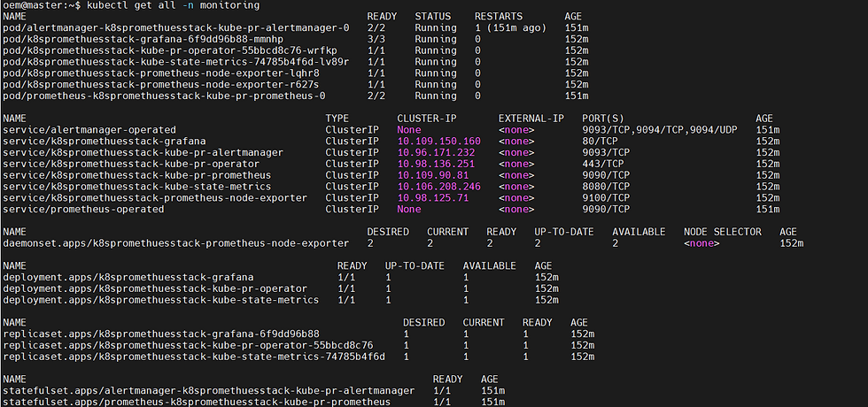Click the 3/3 ready value for grafana pod
Viewport: 868px width, 407px height.
pos(376,39)
